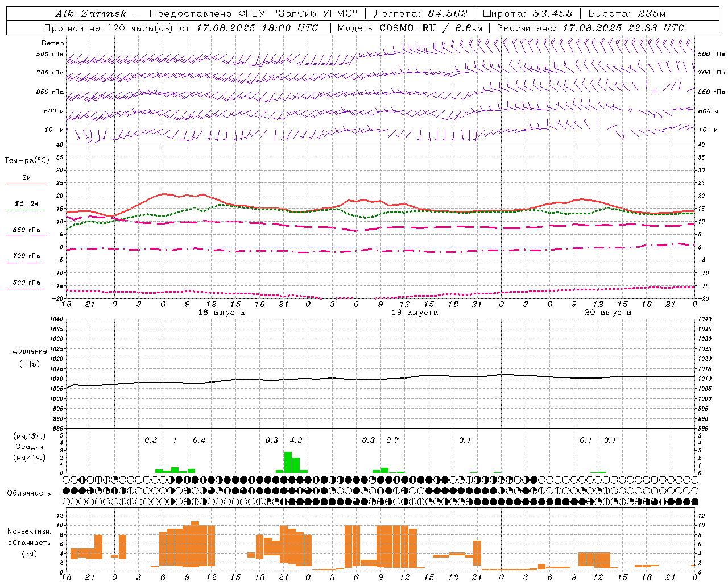The image size is (728, 582).
Task: Click the longitude value Долгота: 84.562
Action: pyautogui.click(x=421, y=14)
